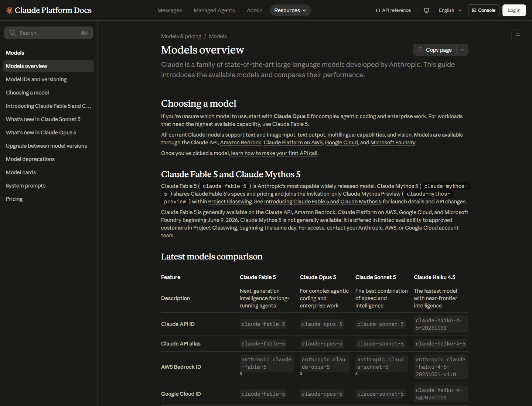Screen dimensions: 532x406
Task: Switch to Managed Agents tab
Action: click(214, 10)
